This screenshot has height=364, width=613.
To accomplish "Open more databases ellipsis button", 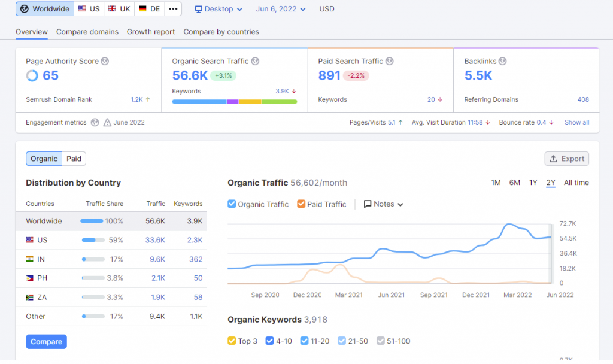I will click(173, 8).
